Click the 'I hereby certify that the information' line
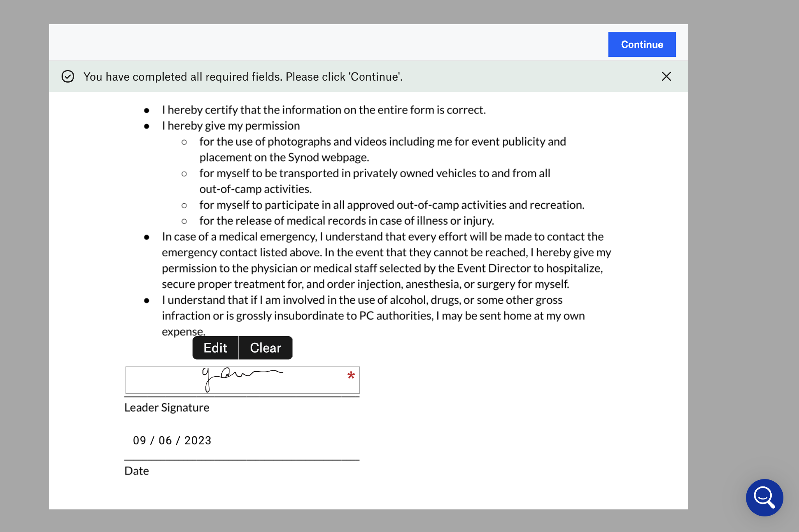Viewport: 799px width, 532px height. pos(324,110)
